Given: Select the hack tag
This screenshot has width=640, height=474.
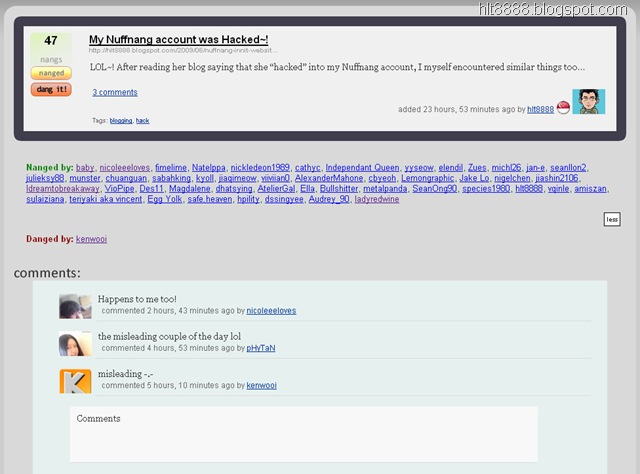Looking at the screenshot, I should tap(142, 120).
